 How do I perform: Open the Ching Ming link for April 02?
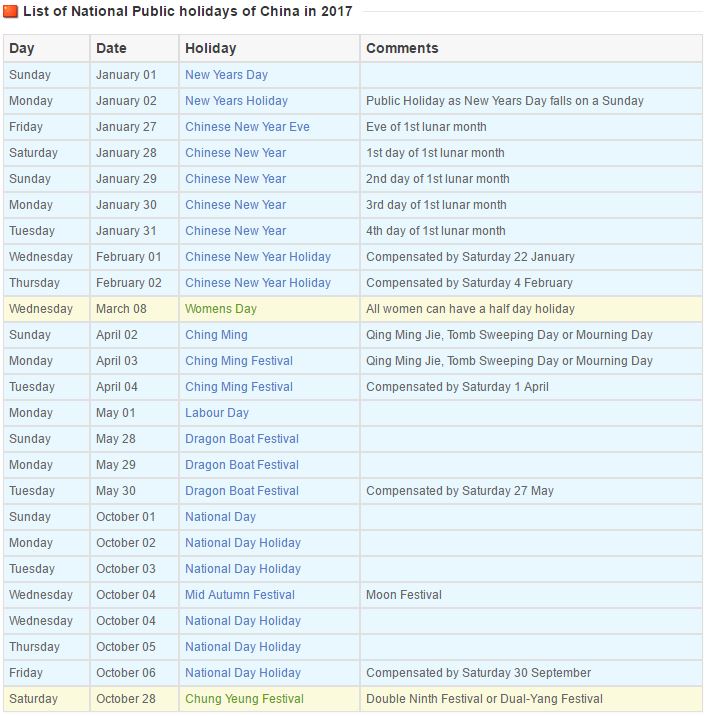point(216,335)
